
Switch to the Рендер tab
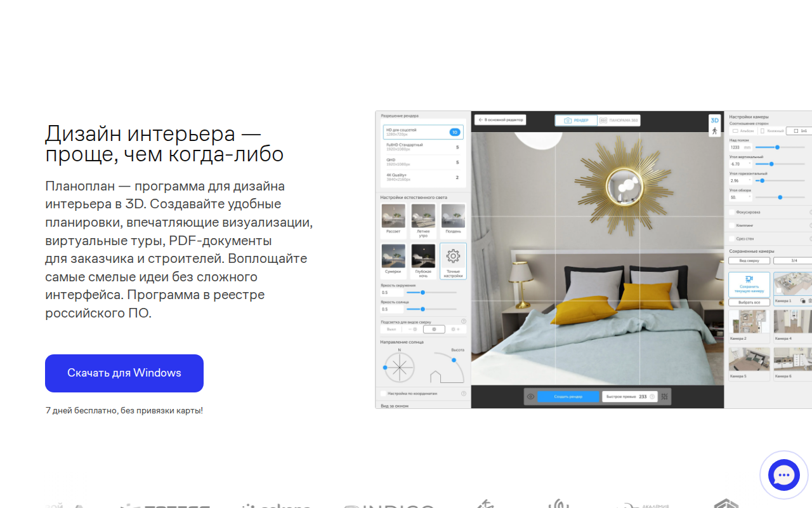(576, 120)
